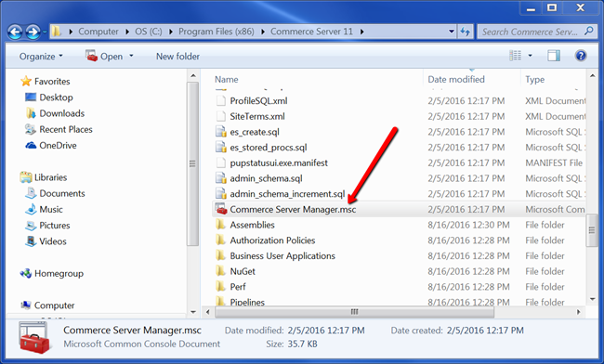Click the Perf folder icon
Image resolution: width=604 pixels, height=364 pixels.
[x=221, y=287]
